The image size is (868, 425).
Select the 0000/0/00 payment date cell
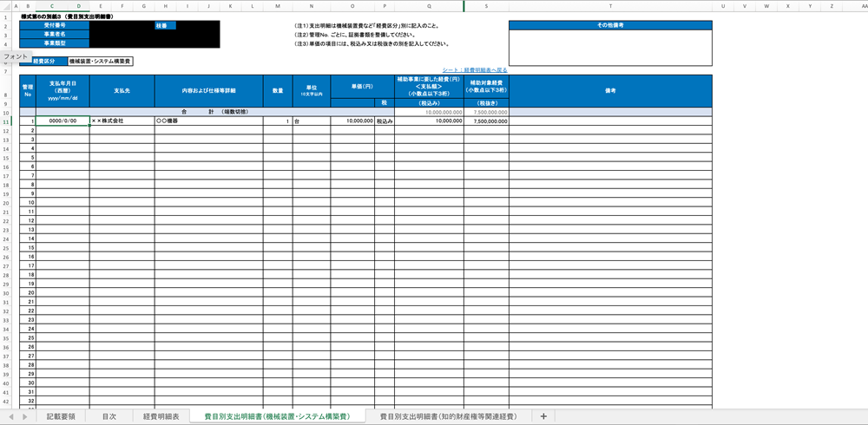(62, 121)
